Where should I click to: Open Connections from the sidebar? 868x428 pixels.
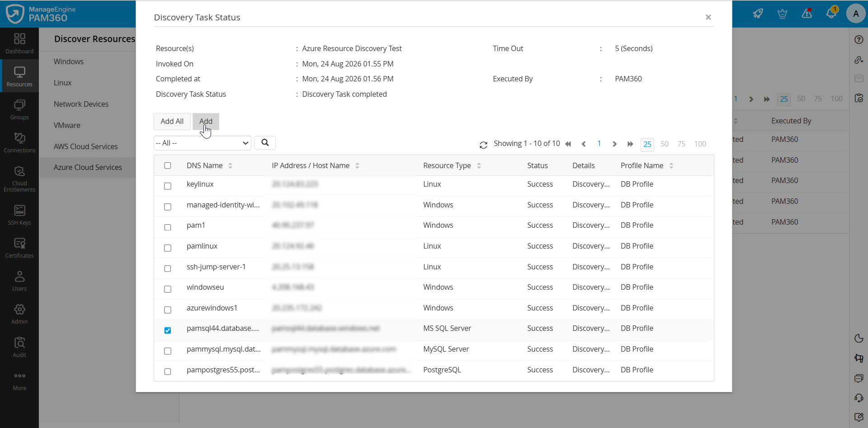(x=19, y=143)
